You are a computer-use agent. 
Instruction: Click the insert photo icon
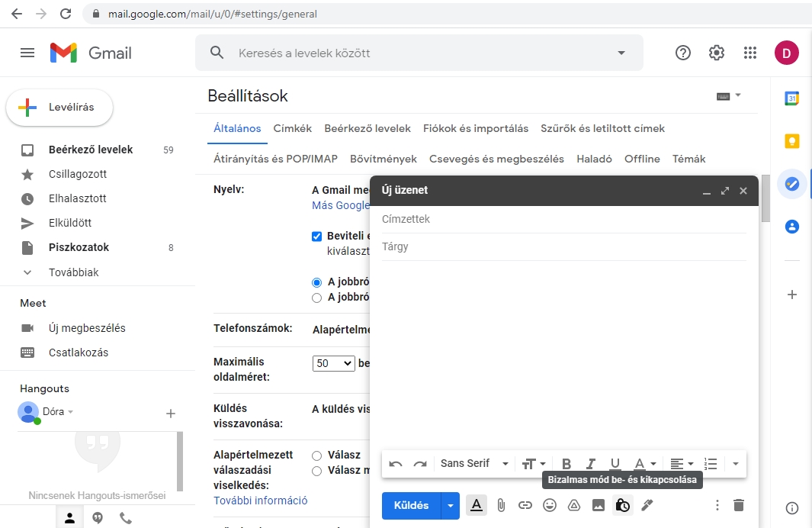(598, 505)
